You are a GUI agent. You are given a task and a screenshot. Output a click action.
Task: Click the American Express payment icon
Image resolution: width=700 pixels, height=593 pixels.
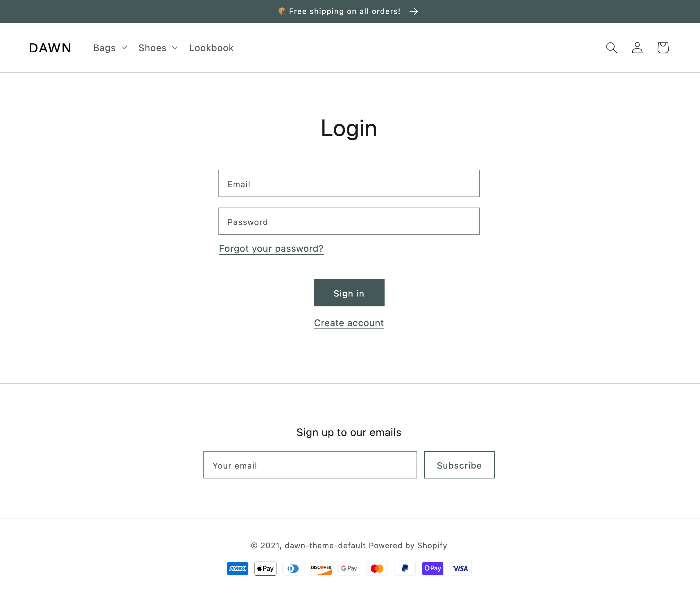click(x=238, y=569)
